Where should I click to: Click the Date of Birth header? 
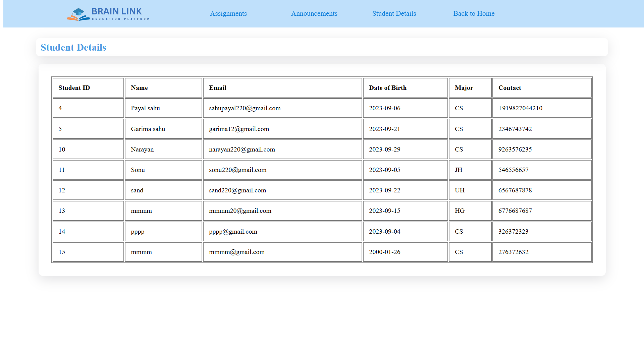tap(388, 88)
